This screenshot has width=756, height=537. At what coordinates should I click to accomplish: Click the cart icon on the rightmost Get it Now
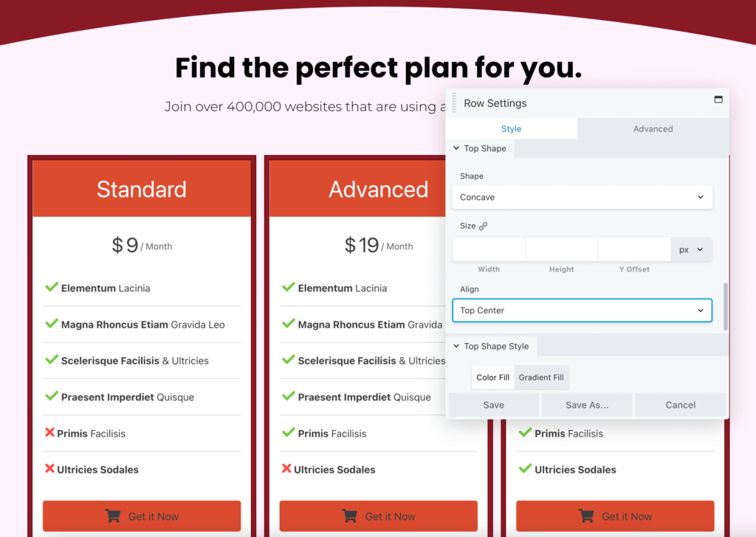(x=586, y=516)
